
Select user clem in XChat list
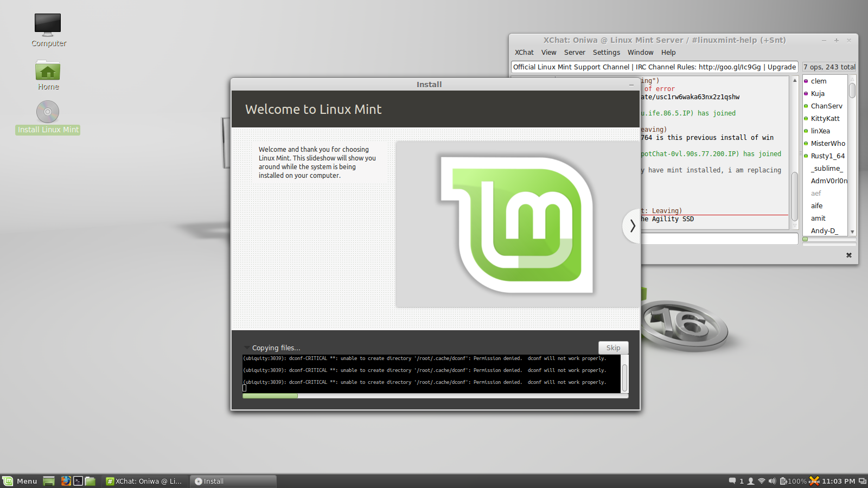tap(825, 81)
